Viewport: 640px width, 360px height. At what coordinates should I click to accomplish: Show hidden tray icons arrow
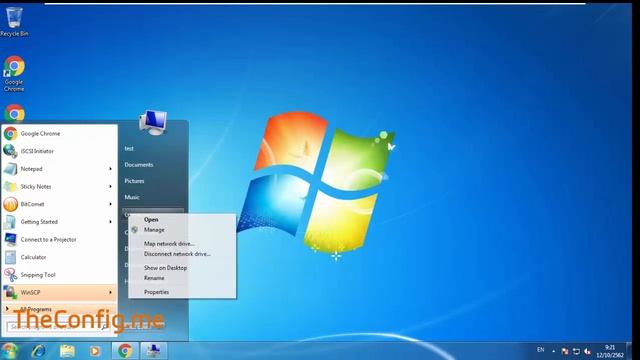(x=553, y=351)
